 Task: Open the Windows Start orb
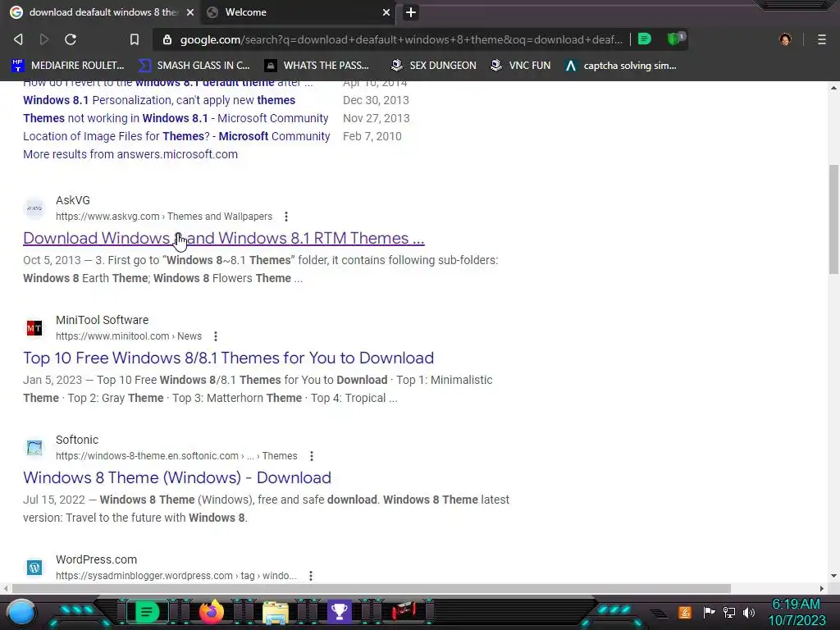coord(22,612)
